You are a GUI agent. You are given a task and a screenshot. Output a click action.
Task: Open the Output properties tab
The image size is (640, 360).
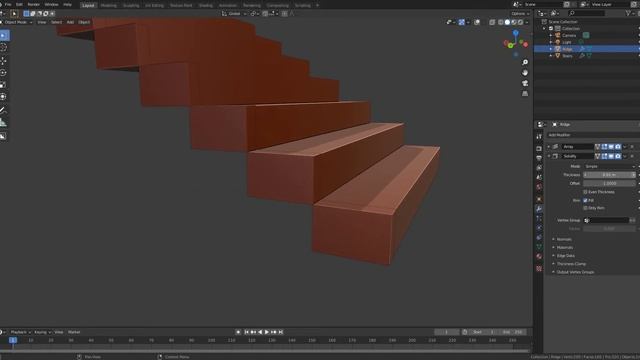(539, 158)
